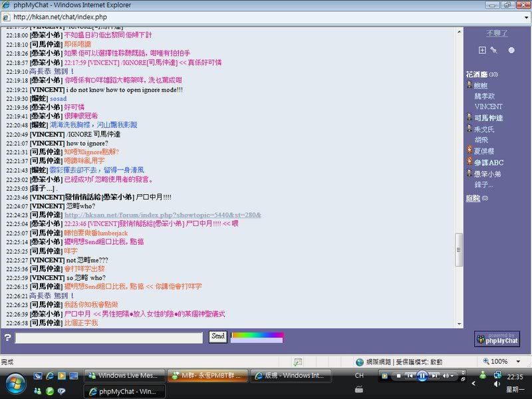Screen dimensions: 532x399
Task: Click the chat scrollbar thumb
Action: (x=459, y=250)
